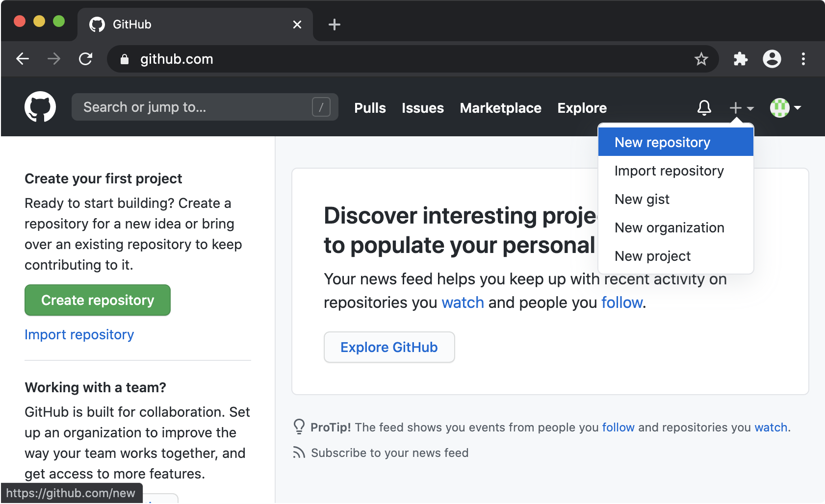The height and width of the screenshot is (504, 825).
Task: Click the padlock site info icon
Action: (x=125, y=59)
